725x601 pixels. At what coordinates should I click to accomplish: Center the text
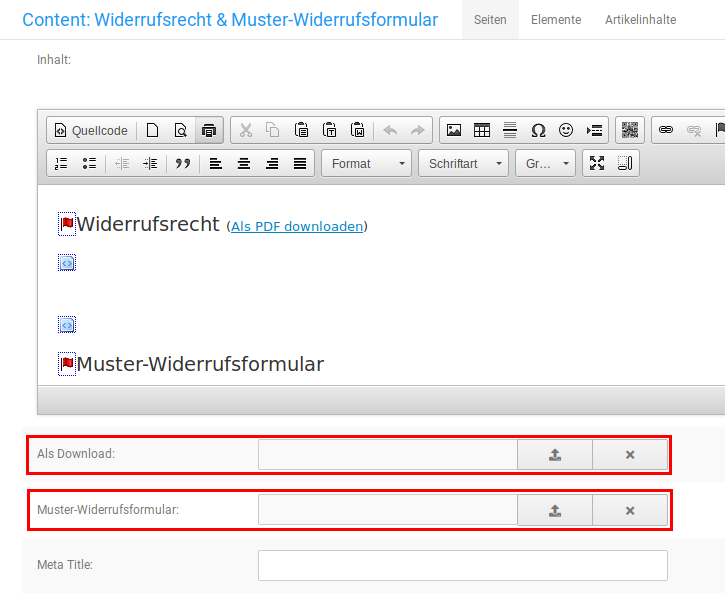click(244, 164)
